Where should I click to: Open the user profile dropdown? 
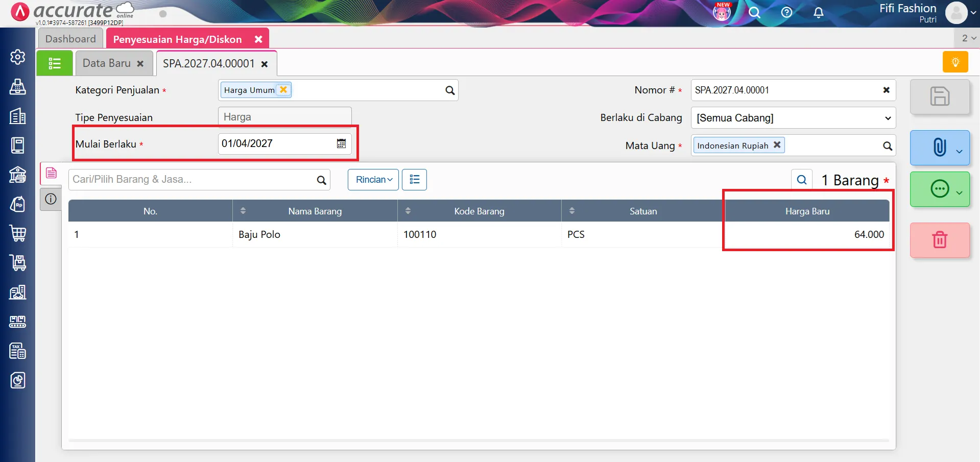961,13
